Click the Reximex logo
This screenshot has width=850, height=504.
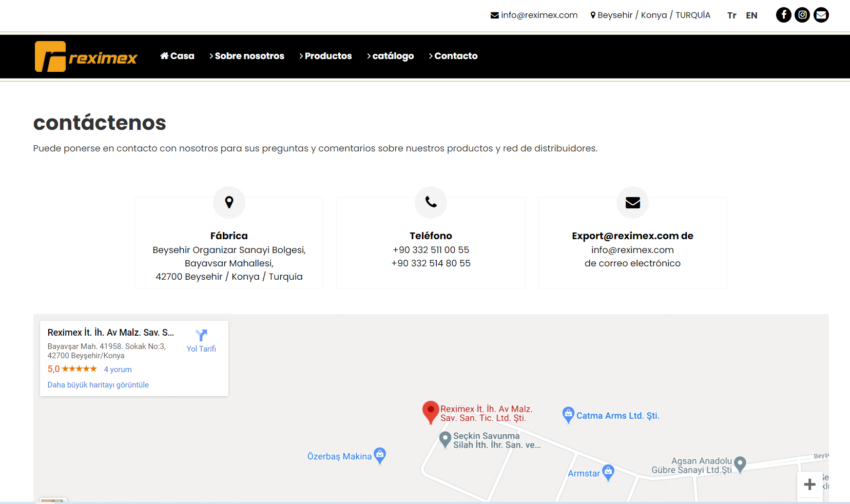[86, 56]
